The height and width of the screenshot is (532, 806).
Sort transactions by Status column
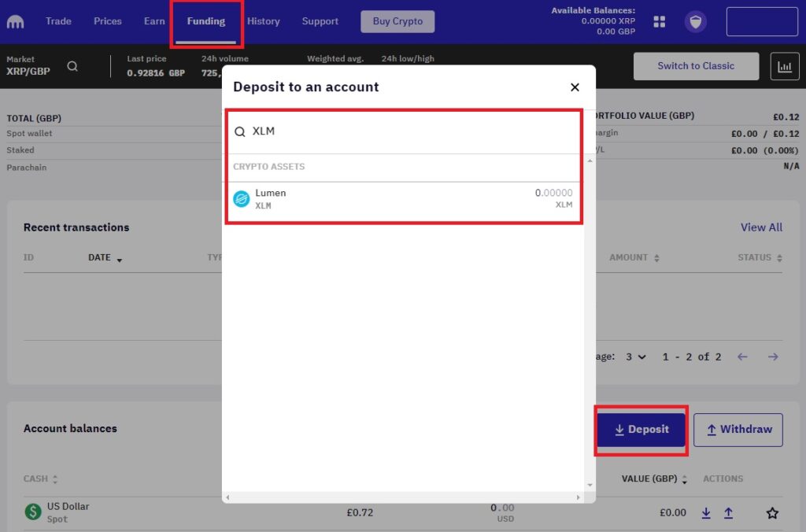coord(760,257)
